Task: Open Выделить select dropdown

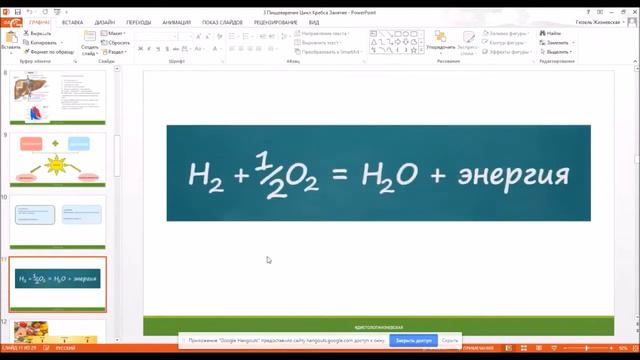Action: pos(556,52)
